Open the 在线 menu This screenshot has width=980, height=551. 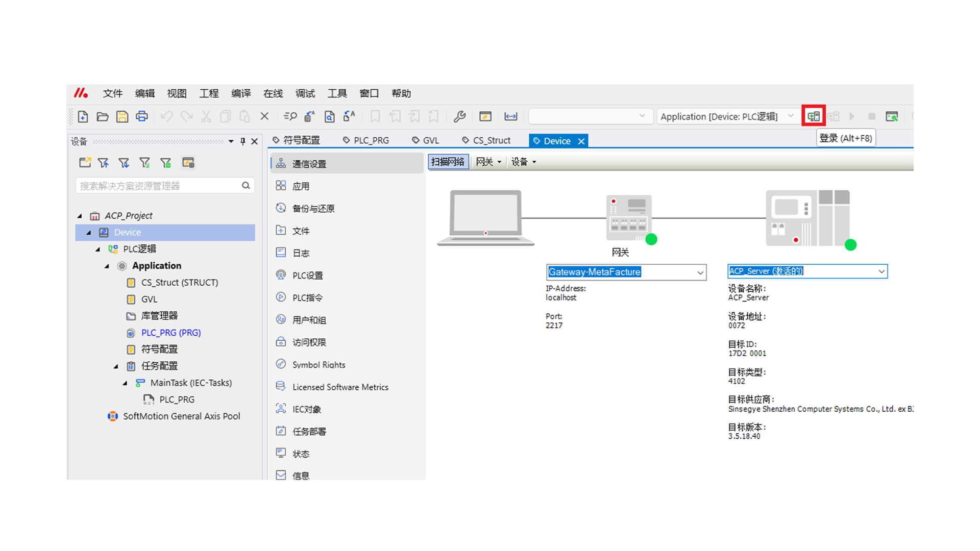(273, 93)
